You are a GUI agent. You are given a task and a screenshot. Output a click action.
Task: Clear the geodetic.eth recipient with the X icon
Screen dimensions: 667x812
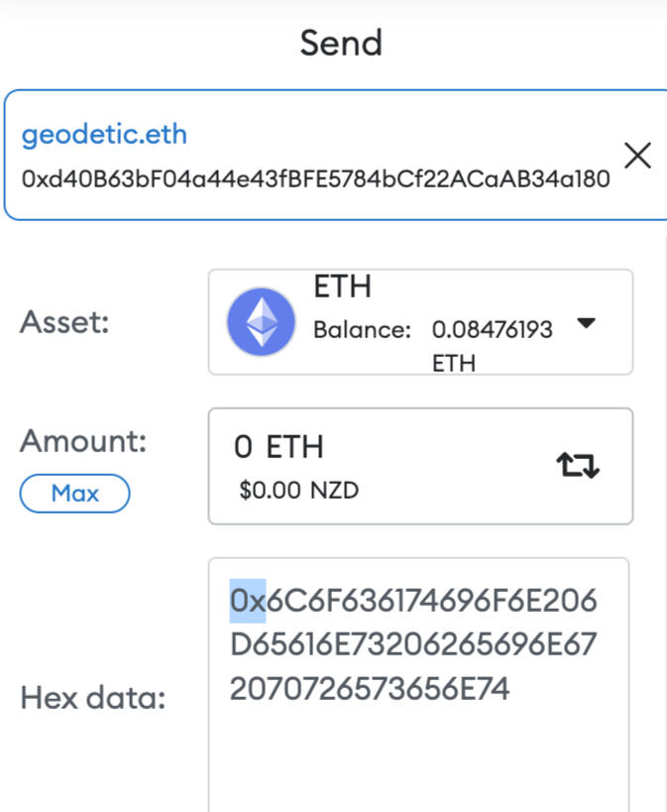tap(637, 156)
